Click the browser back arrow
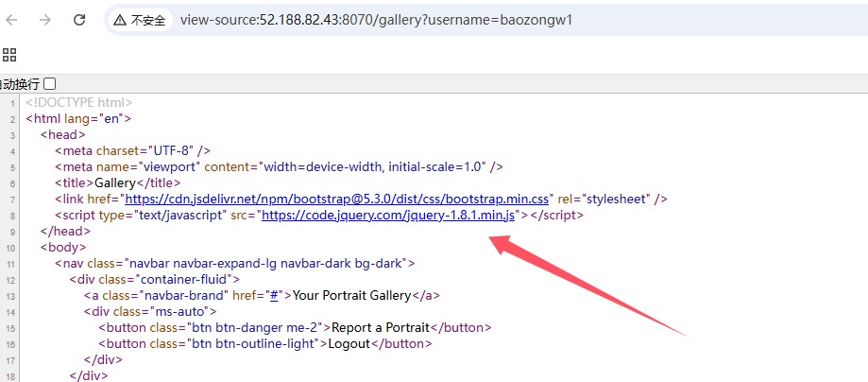This screenshot has width=868, height=382. tap(11, 19)
